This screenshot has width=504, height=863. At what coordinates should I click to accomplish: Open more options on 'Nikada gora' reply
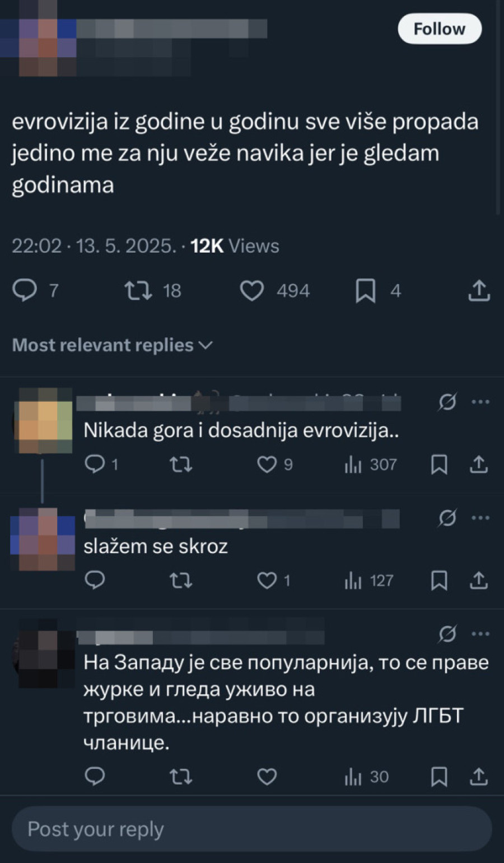click(x=480, y=402)
